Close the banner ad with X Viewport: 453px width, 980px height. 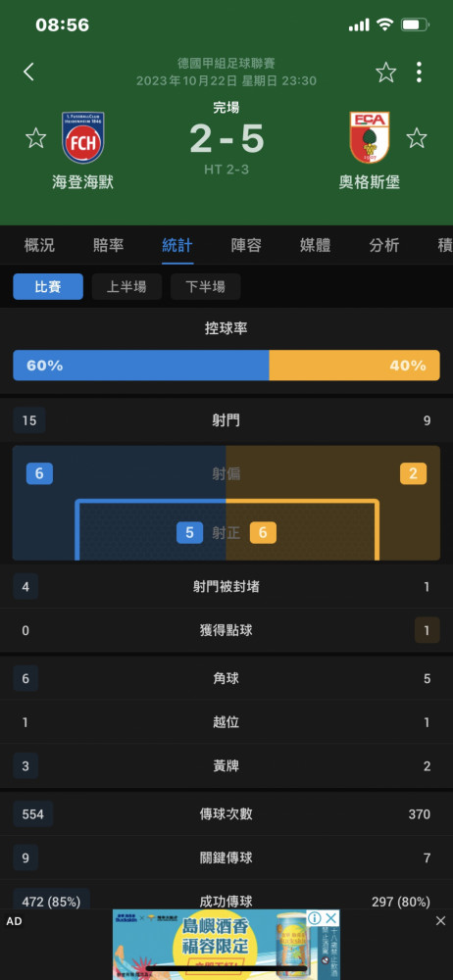(x=331, y=917)
